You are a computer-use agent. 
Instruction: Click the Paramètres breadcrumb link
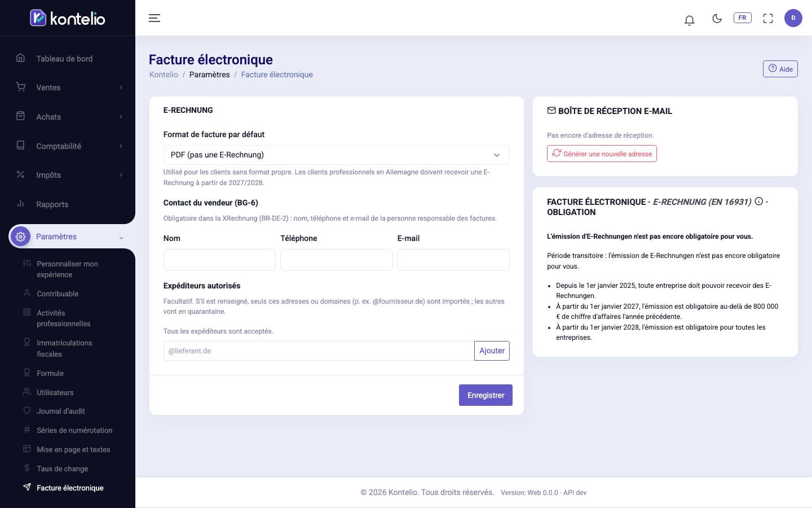[209, 75]
